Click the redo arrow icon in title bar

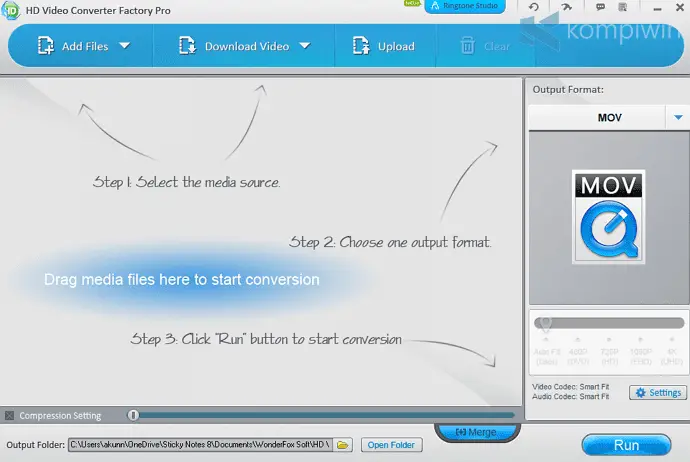pyautogui.click(x=564, y=8)
